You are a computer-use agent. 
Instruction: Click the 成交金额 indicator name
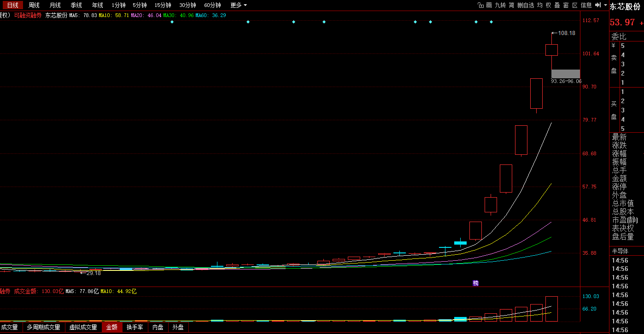pos(25,291)
